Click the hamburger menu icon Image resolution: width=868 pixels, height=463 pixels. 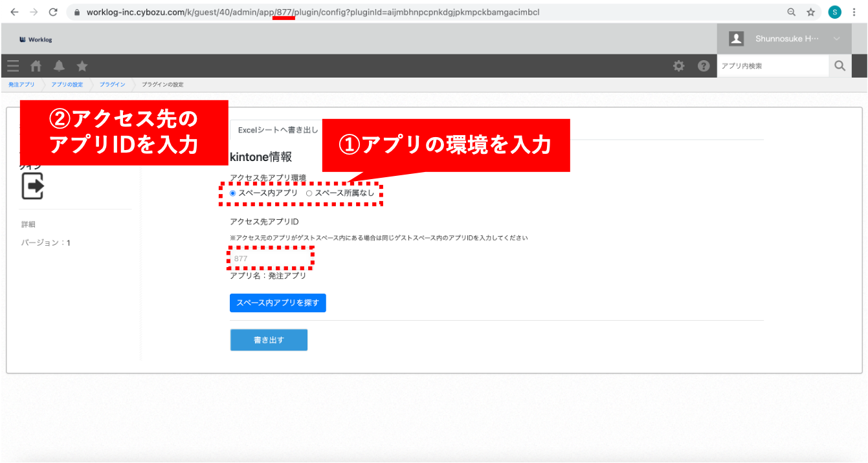tap(13, 66)
